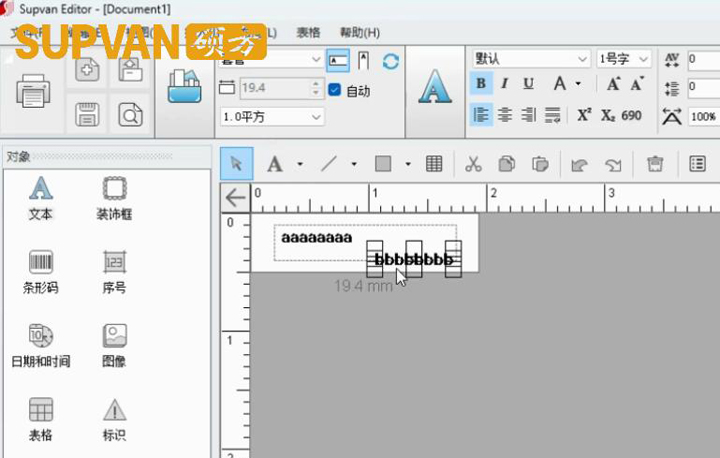This screenshot has width=720, height=458.
Task: Increase font size with larger A
Action: (x=613, y=84)
